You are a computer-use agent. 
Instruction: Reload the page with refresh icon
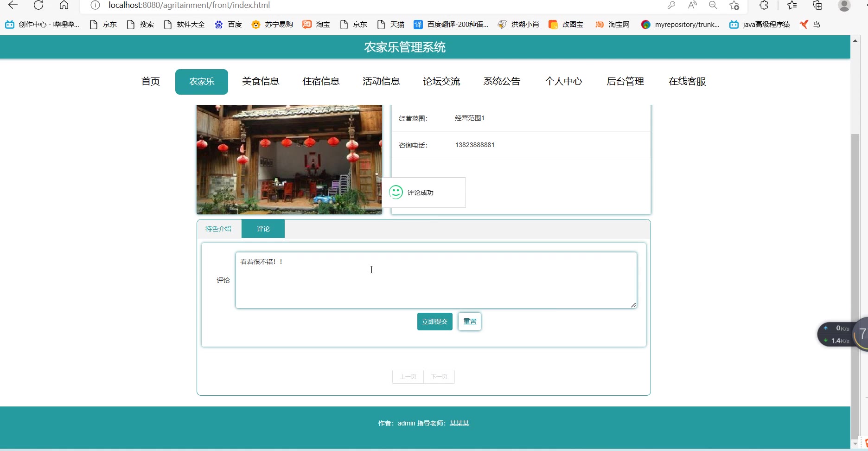(38, 5)
